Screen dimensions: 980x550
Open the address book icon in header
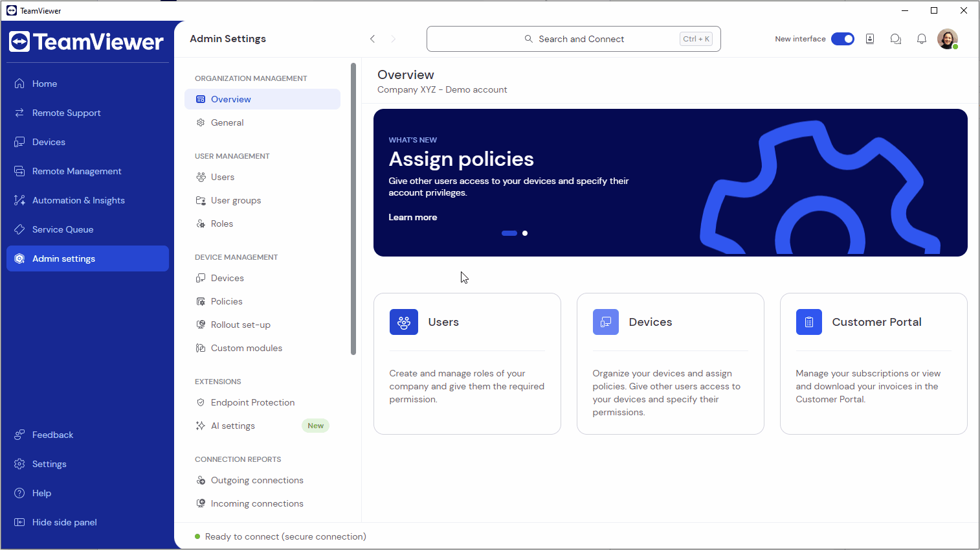870,39
